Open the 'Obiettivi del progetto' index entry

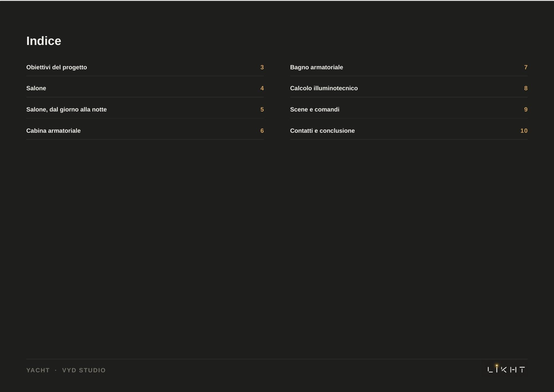tap(145, 67)
